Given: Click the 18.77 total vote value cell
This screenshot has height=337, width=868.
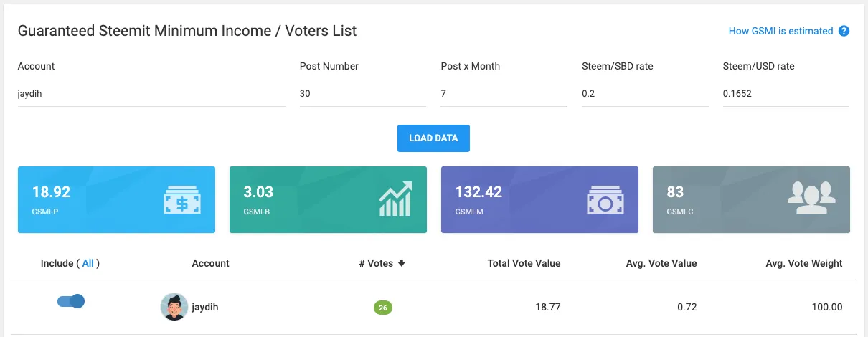Looking at the screenshot, I should tap(548, 308).
